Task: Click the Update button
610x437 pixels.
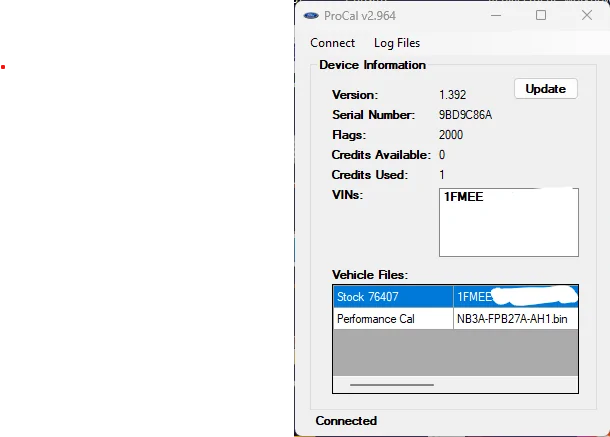Action: (x=545, y=89)
